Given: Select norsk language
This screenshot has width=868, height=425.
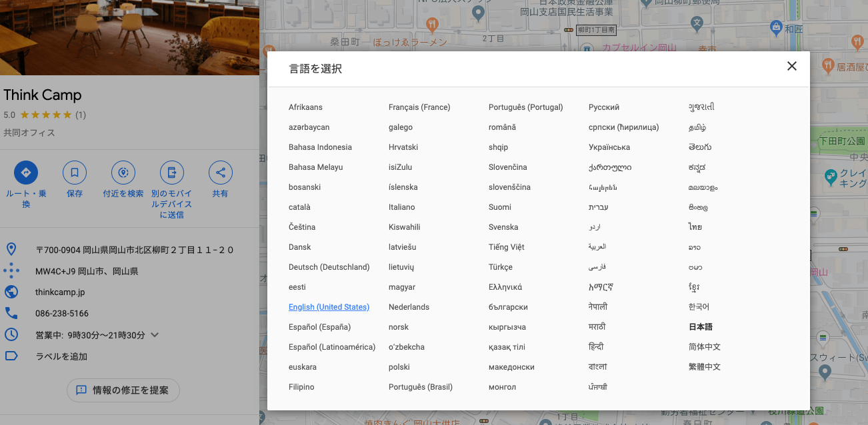Looking at the screenshot, I should 399,327.
